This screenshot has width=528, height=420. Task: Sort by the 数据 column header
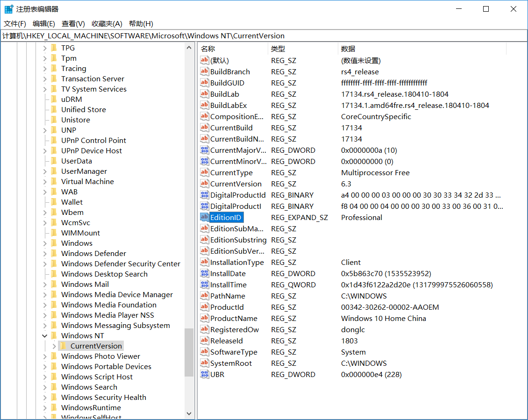point(422,49)
